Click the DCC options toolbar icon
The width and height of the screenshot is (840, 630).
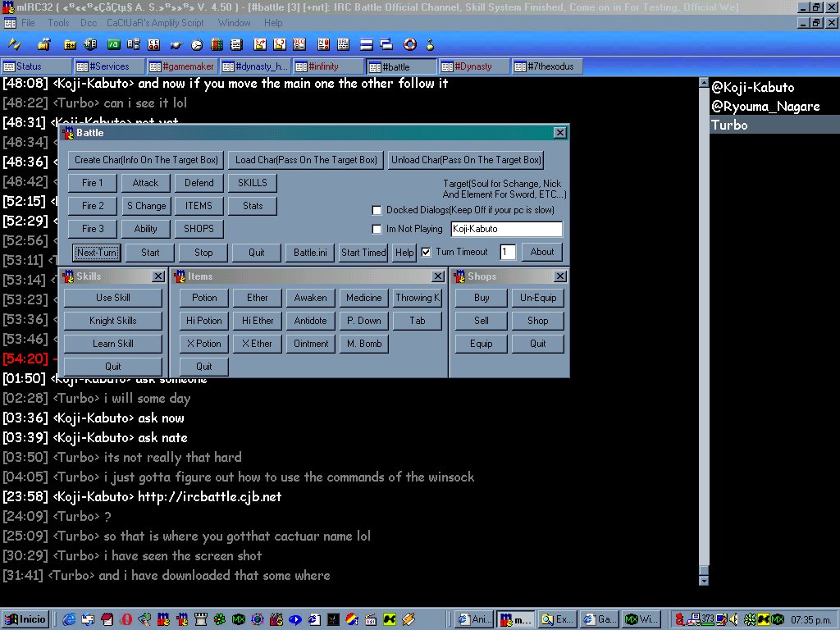pyautogui.click(x=299, y=43)
